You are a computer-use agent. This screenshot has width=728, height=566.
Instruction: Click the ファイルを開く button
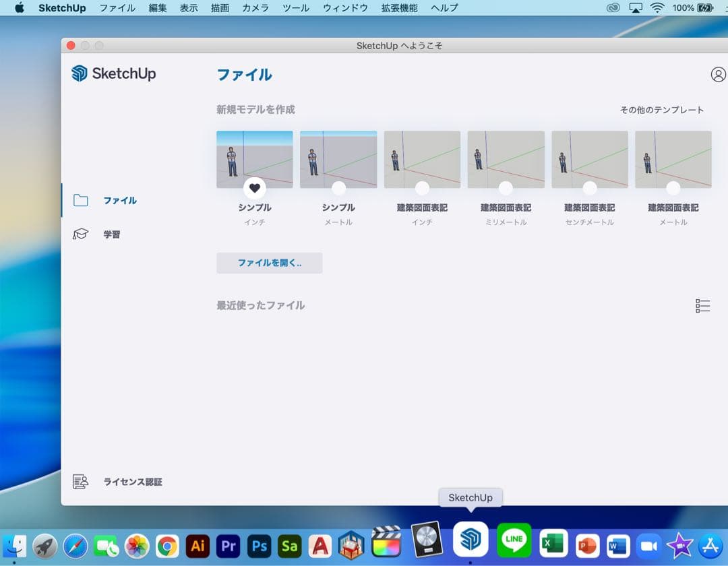[269, 263]
